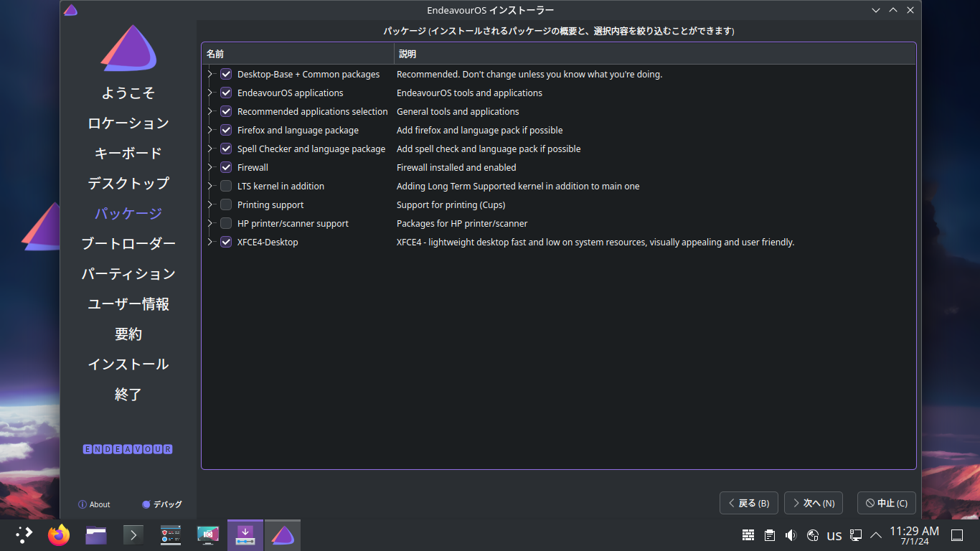Enable Printing support checkbox
The width and height of the screenshot is (980, 551).
pyautogui.click(x=226, y=204)
